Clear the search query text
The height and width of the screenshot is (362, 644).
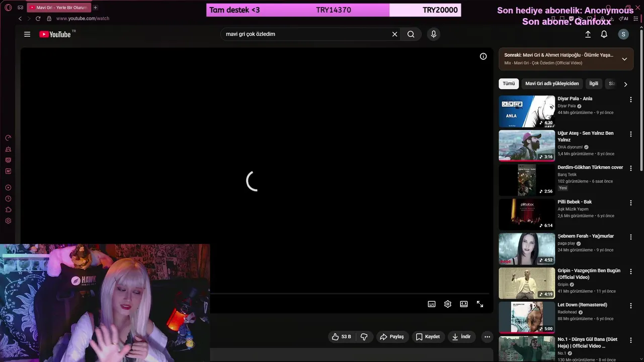tap(395, 34)
